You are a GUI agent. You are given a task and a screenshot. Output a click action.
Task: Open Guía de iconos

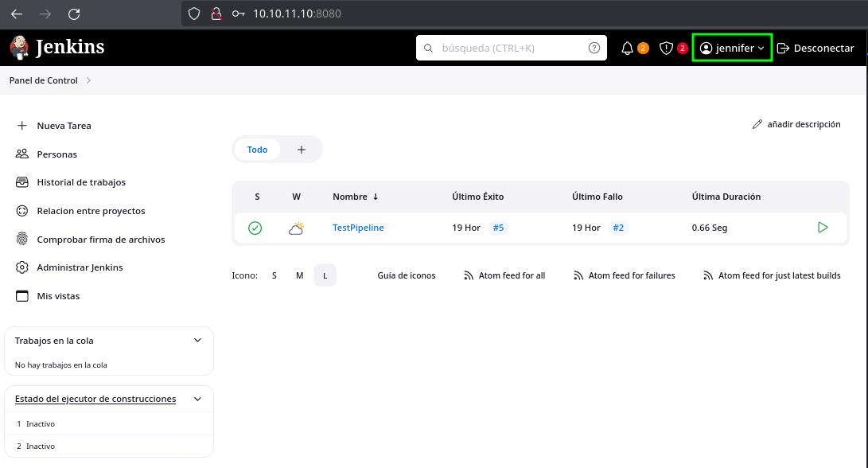tap(407, 275)
